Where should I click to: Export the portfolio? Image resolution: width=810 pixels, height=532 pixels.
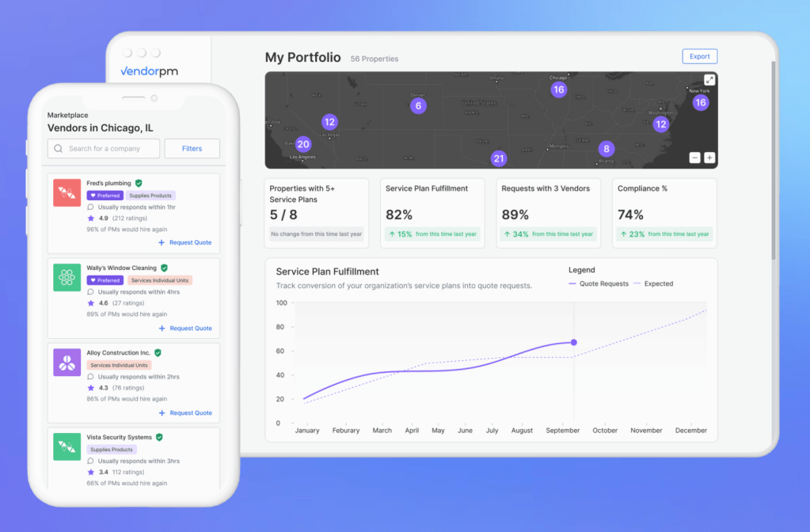[x=700, y=56]
